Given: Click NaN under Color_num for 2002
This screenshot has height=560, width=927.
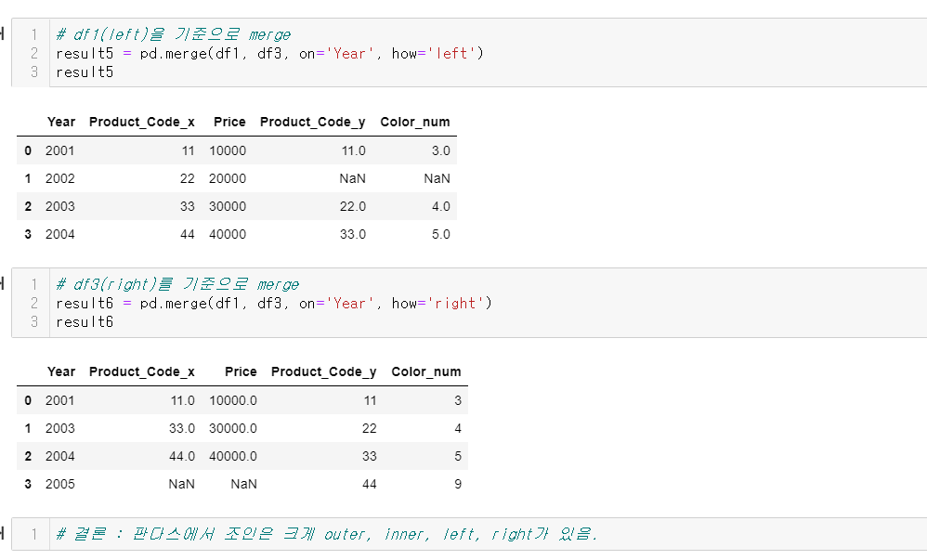Looking at the screenshot, I should (437, 178).
